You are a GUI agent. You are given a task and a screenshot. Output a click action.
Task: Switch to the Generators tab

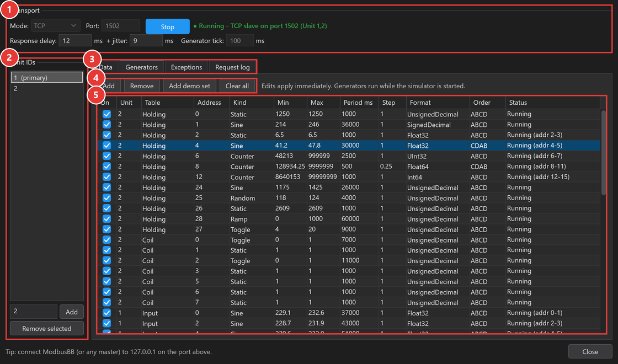[141, 67]
